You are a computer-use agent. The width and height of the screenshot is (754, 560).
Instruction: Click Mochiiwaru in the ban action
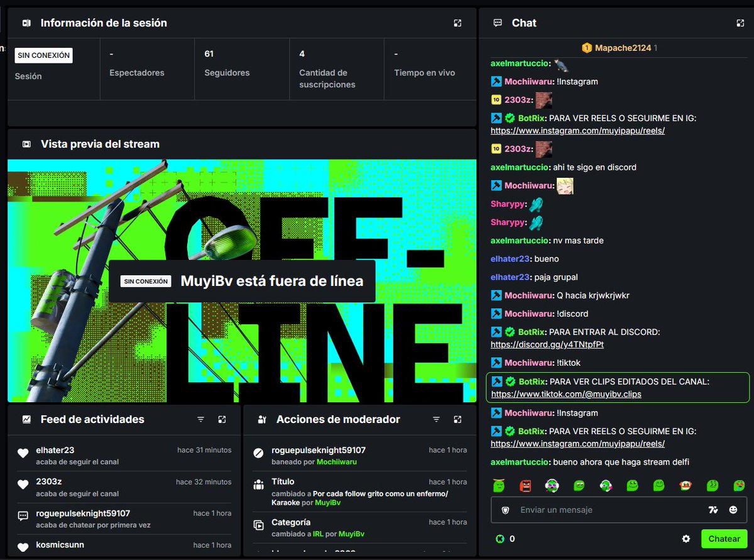click(336, 462)
